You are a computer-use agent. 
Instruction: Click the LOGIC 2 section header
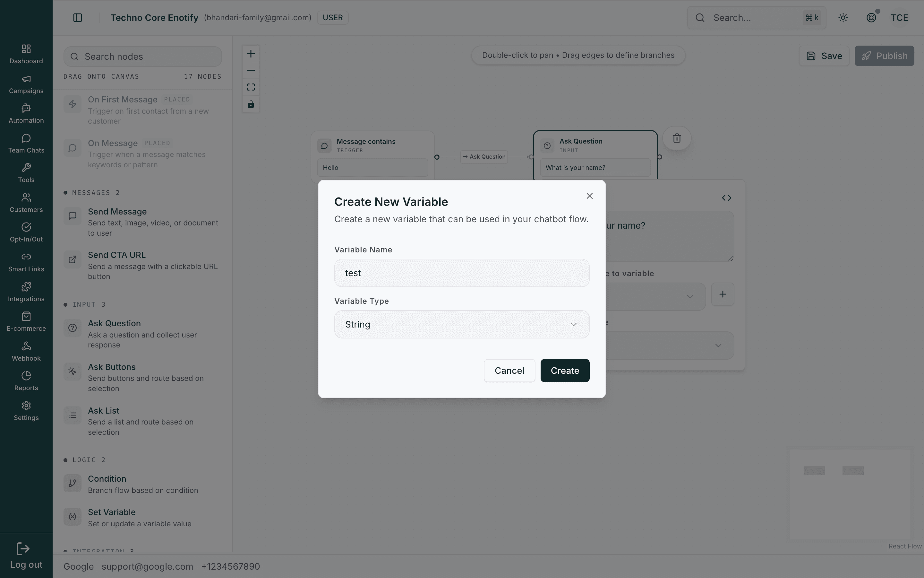(85, 460)
